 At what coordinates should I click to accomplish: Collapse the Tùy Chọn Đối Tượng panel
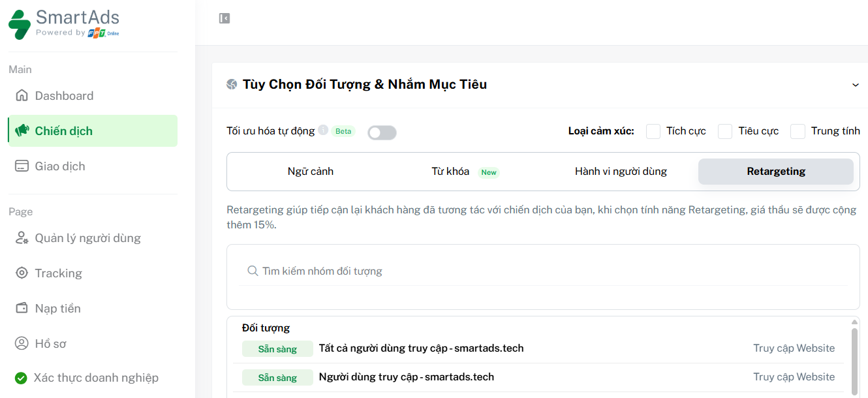856,85
